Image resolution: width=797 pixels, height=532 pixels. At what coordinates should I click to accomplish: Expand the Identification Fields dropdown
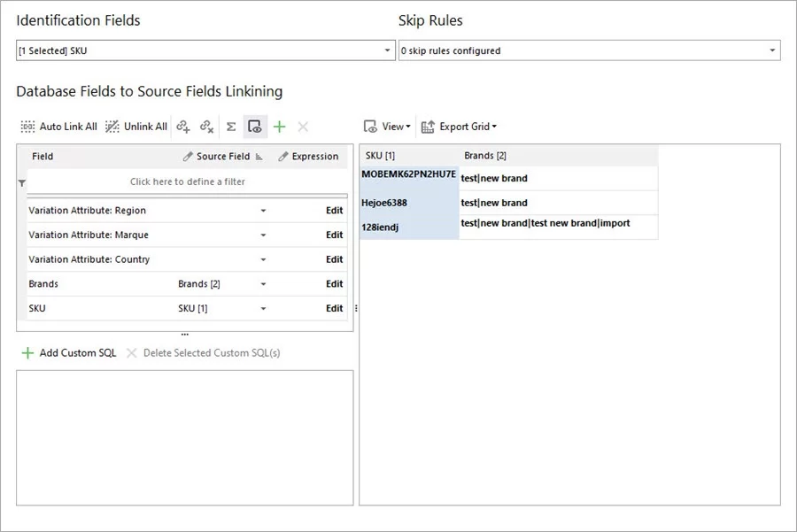coord(387,51)
